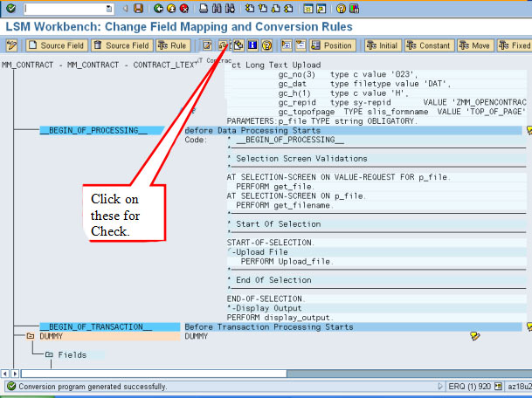Image resolution: width=532 pixels, height=398 pixels.
Task: Open the yellow Help question mark icon
Action: pyautogui.click(x=341, y=8)
